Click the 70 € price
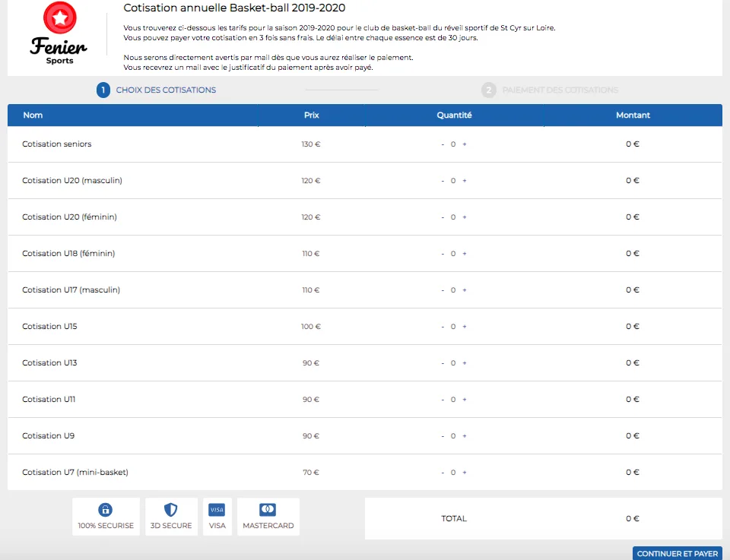This screenshot has height=560, width=730. (x=310, y=472)
